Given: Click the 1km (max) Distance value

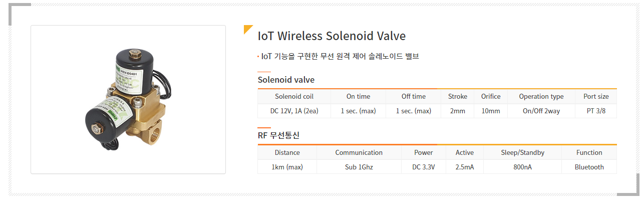Looking at the screenshot, I should (287, 167).
